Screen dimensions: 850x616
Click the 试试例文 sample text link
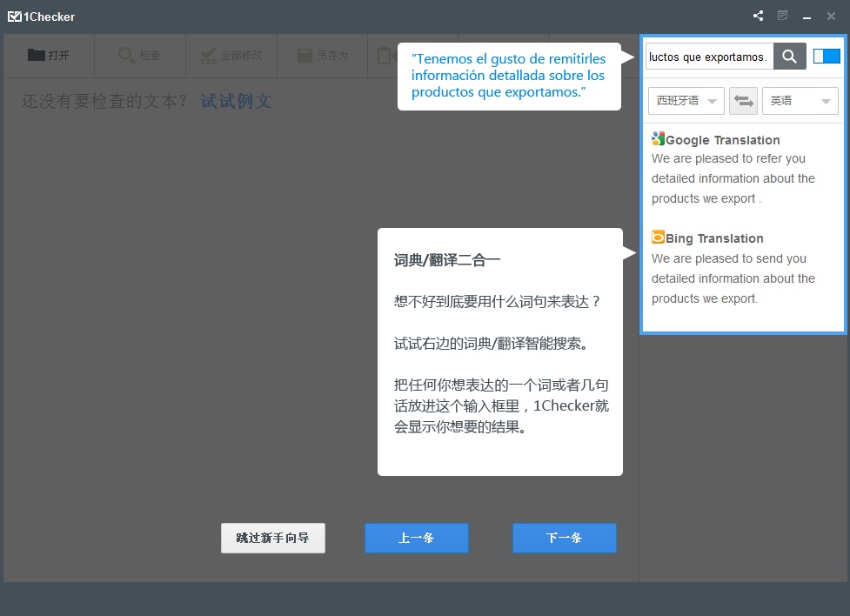(x=236, y=102)
